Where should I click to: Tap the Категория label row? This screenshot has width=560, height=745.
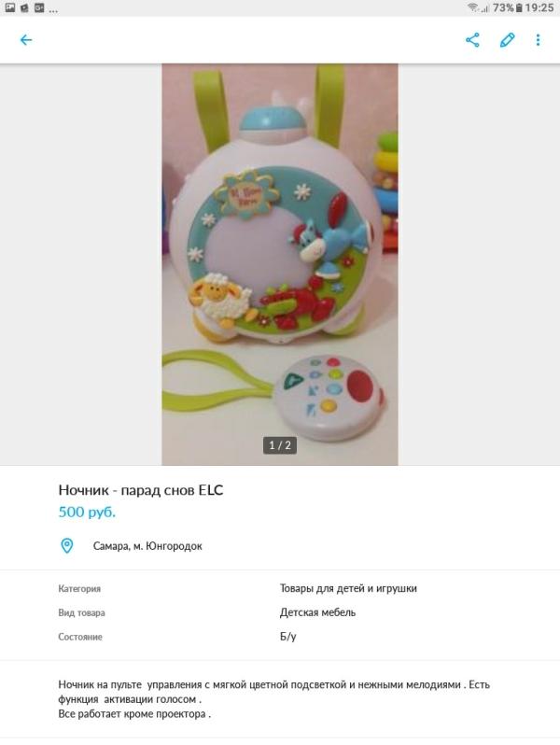(280, 588)
